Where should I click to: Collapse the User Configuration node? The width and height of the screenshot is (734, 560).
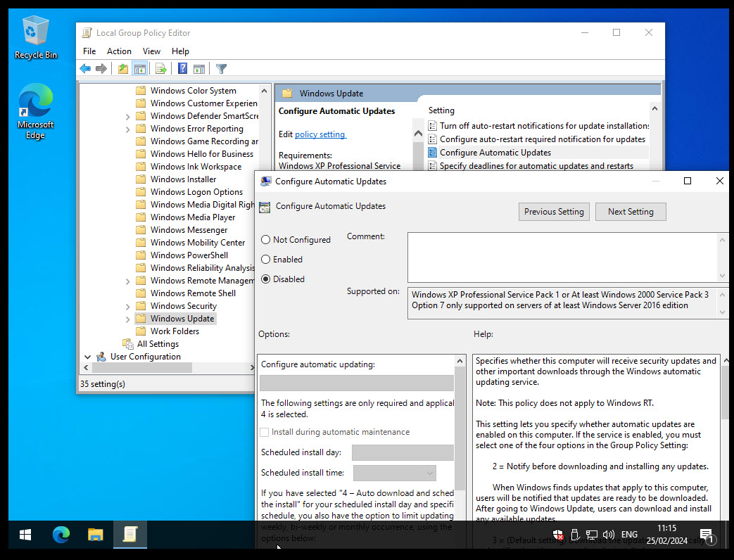(87, 356)
